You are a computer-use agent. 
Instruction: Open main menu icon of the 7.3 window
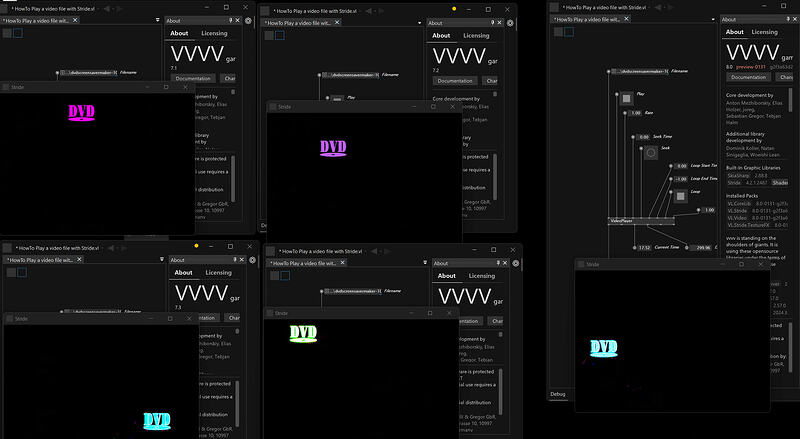pos(7,248)
